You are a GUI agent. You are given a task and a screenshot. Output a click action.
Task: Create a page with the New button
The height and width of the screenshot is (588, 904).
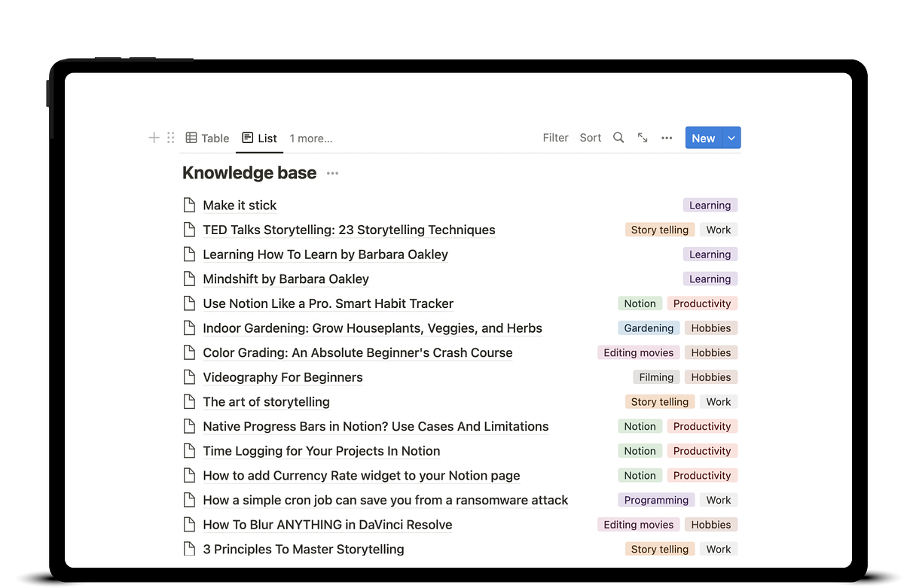point(703,138)
